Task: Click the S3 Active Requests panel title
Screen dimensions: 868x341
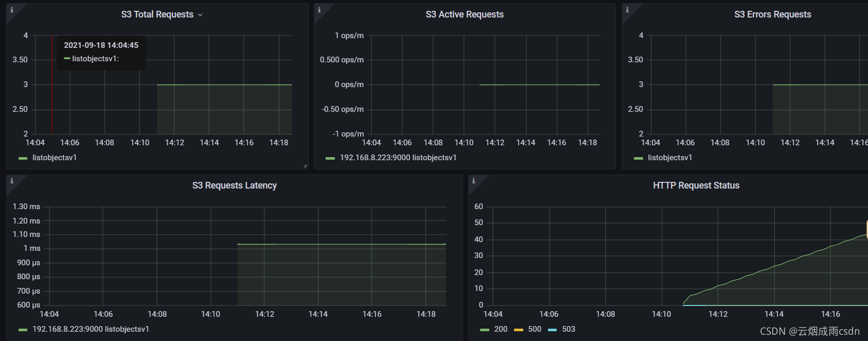Action: pos(465,14)
